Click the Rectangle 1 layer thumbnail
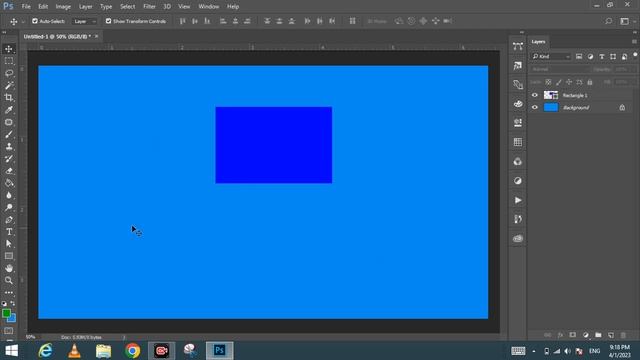 pyautogui.click(x=551, y=95)
